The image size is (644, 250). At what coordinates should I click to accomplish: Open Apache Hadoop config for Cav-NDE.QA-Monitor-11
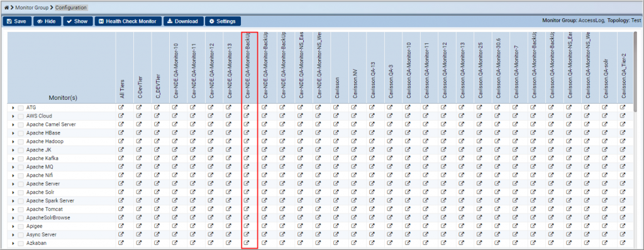(192, 141)
